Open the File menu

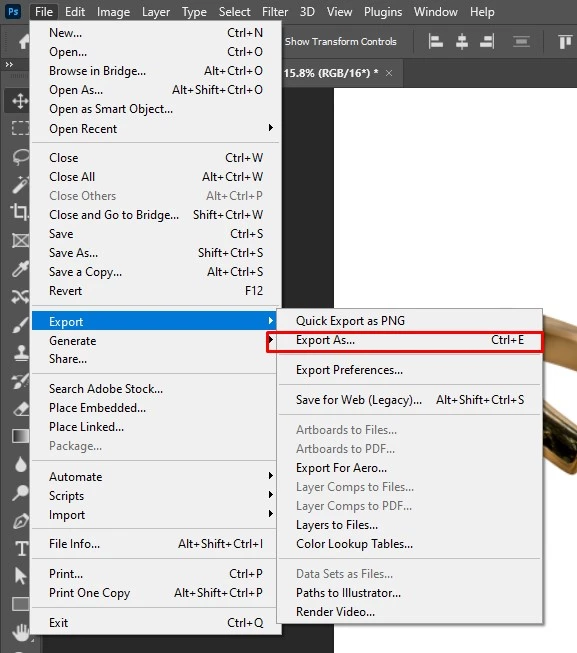coord(44,12)
